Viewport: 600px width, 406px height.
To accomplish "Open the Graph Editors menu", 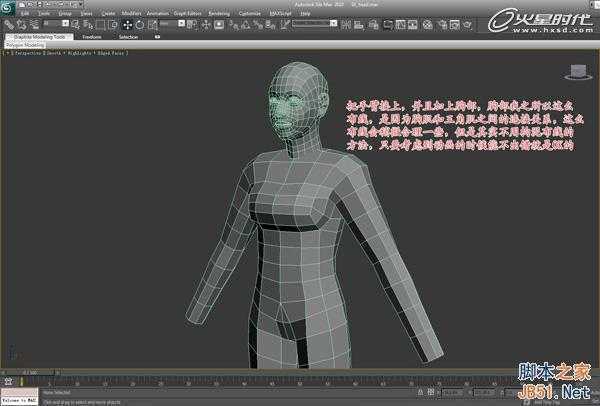I will click(188, 13).
